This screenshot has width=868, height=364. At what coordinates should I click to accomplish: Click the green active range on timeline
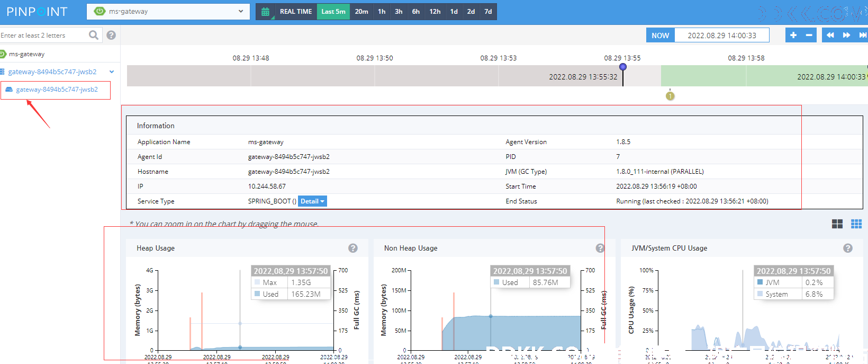[x=764, y=76]
